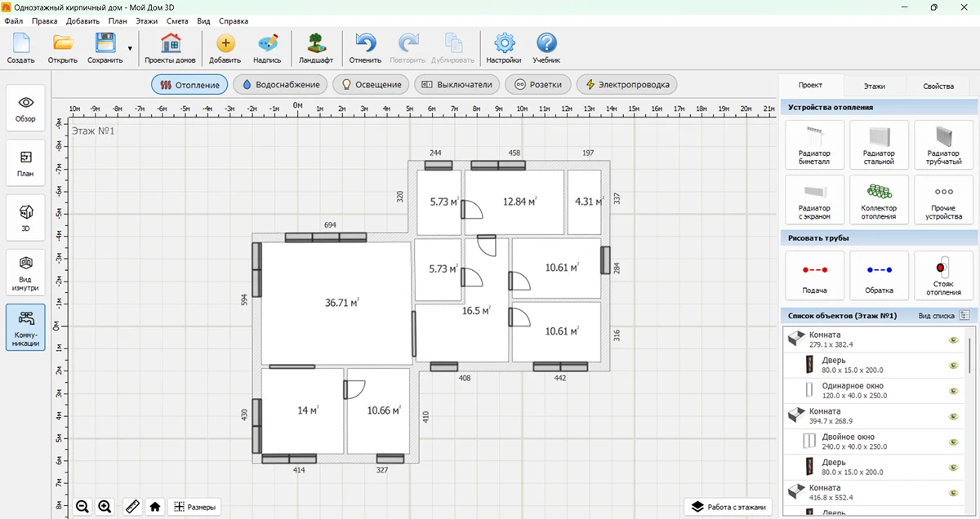Screen dimensions: 980x519
Task: Toggle visibility of Комната 394.7 x 268.9
Action: coord(953,416)
